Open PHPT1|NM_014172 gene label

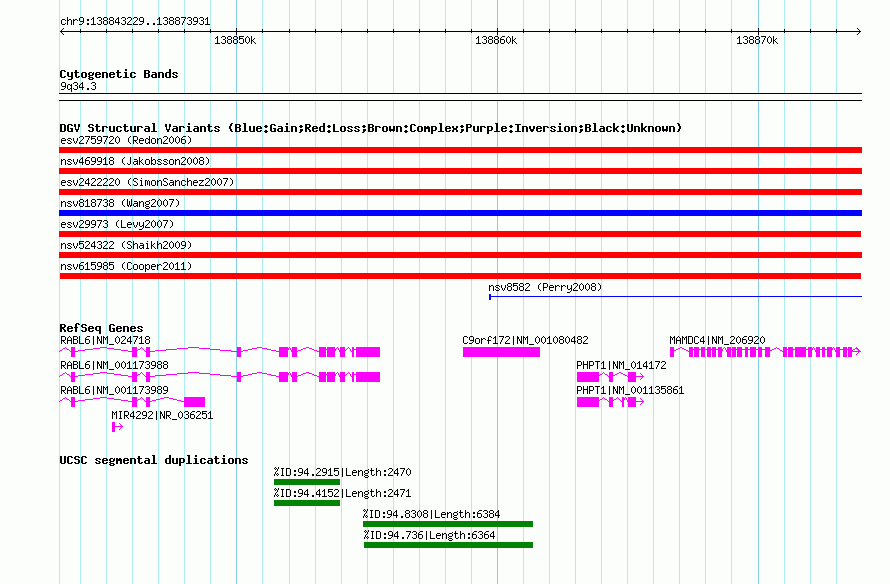[621, 365]
